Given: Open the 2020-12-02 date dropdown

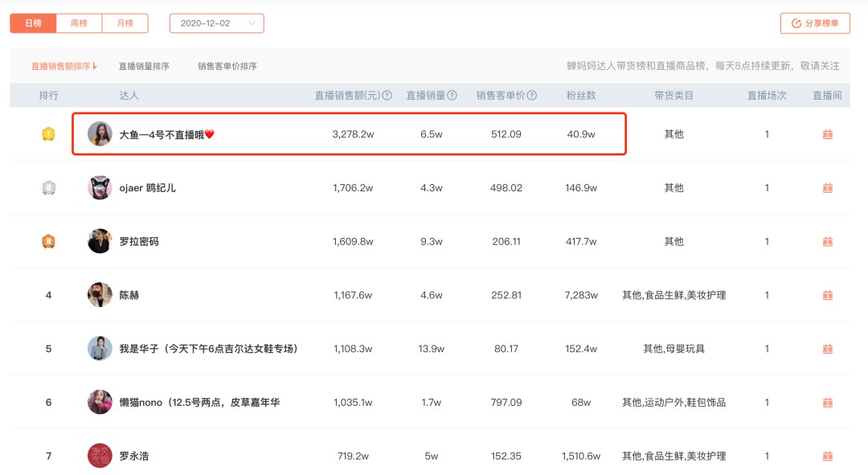Looking at the screenshot, I should pyautogui.click(x=216, y=23).
